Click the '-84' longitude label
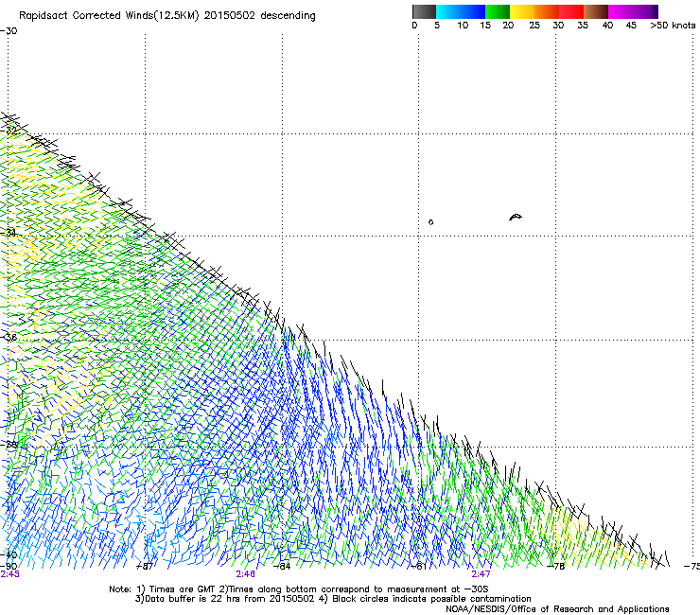700x615 pixels. click(x=282, y=567)
